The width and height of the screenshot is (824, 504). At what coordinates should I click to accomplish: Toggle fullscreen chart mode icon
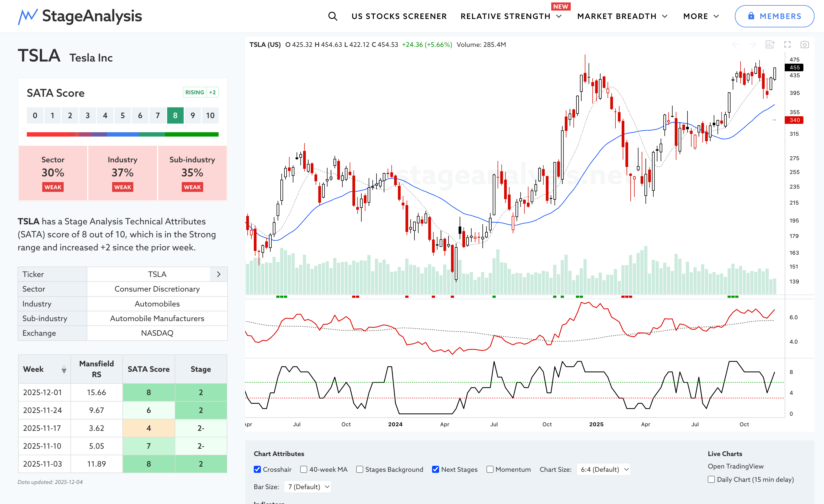[x=787, y=44]
